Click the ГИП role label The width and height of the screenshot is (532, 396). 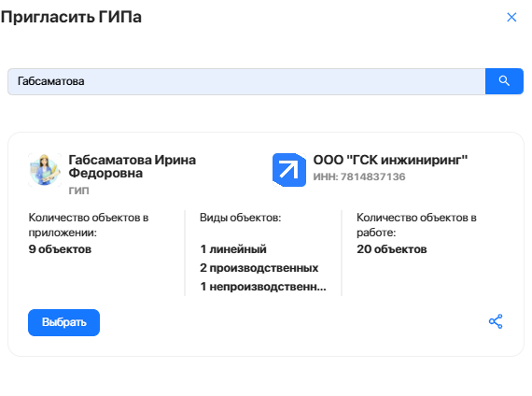click(x=78, y=191)
